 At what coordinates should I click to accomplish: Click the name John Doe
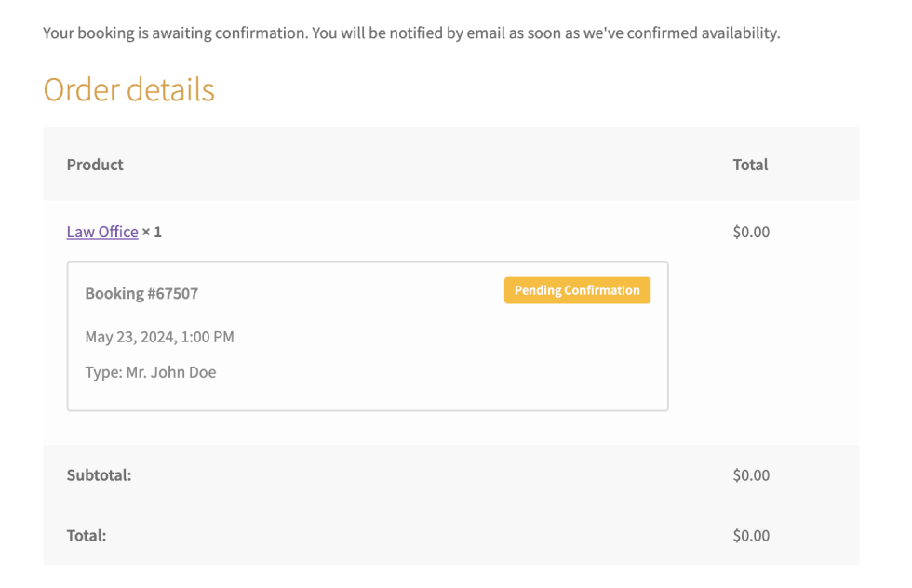click(x=185, y=372)
